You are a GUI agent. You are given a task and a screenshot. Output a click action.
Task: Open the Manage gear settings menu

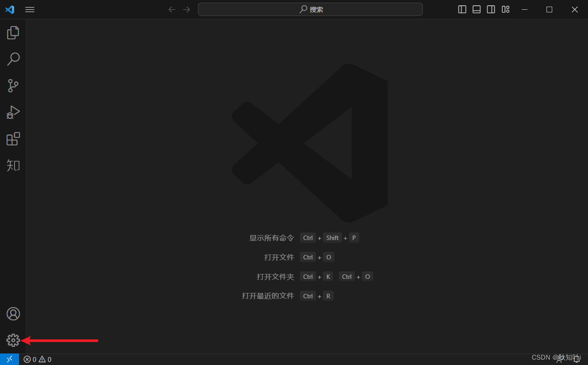(x=13, y=340)
